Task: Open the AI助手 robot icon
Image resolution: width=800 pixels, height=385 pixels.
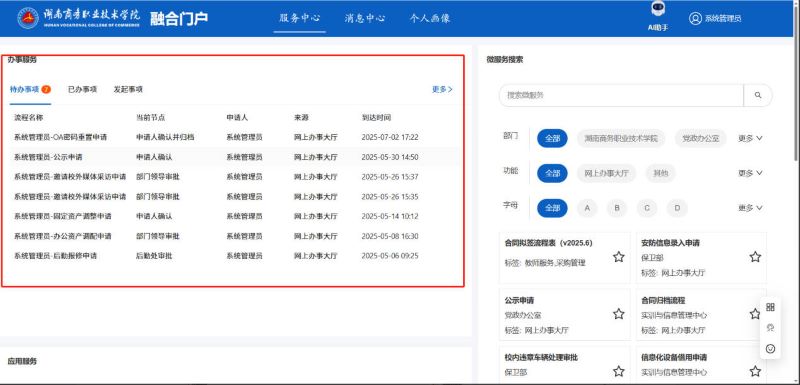Action: tap(658, 10)
